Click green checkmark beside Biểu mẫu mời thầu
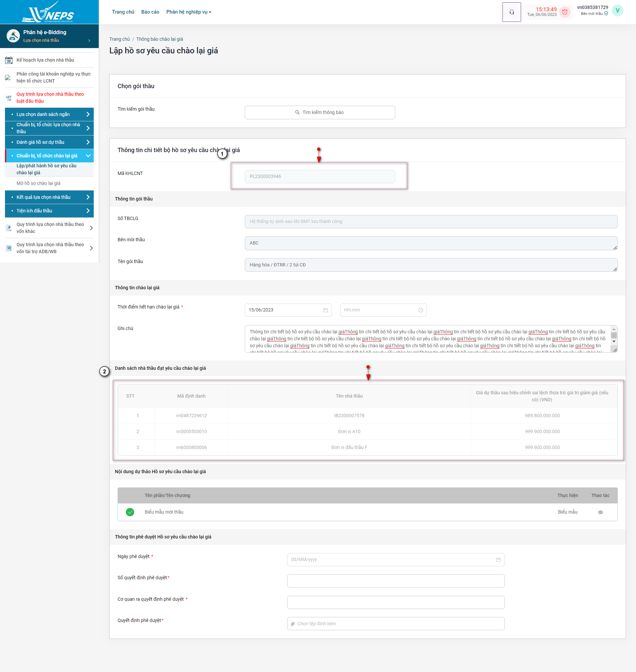Image resolution: width=636 pixels, height=672 pixels. point(130,512)
